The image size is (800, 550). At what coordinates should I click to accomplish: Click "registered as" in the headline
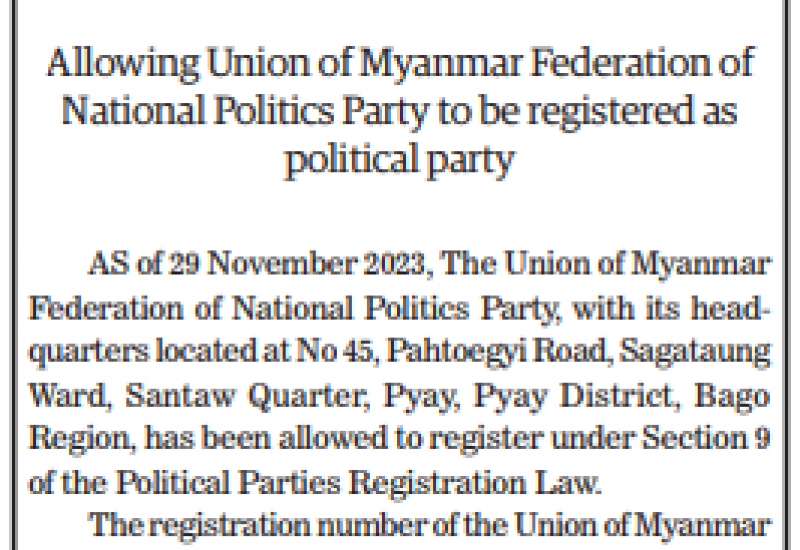(x=633, y=111)
